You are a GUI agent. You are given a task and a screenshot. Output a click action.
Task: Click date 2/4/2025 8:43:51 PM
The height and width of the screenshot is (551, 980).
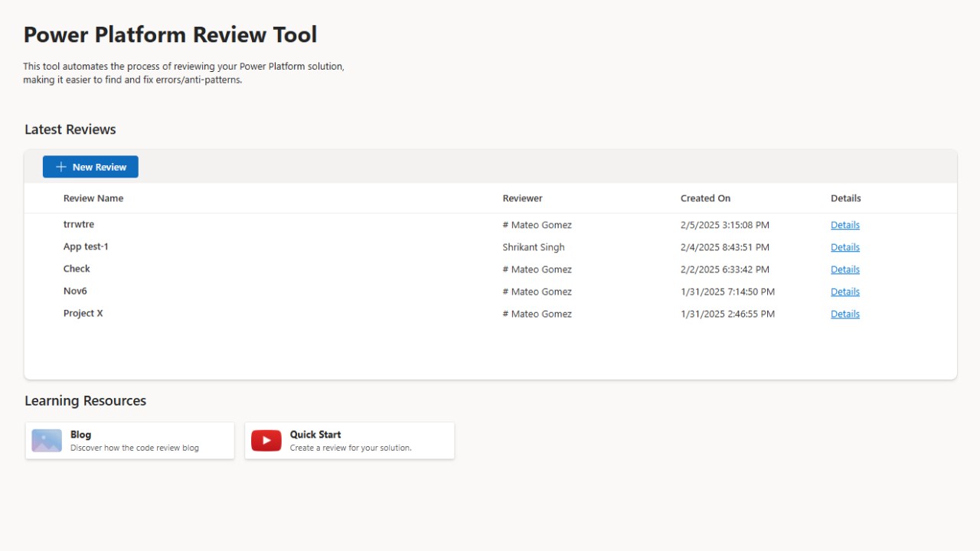click(x=725, y=247)
